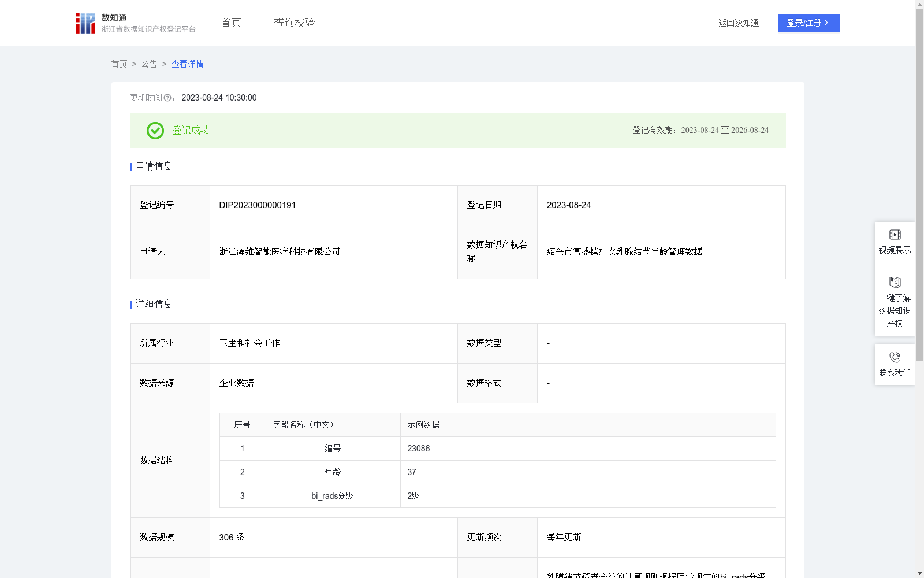Click the help icon beside 更新时间
The image size is (924, 578).
(x=167, y=98)
